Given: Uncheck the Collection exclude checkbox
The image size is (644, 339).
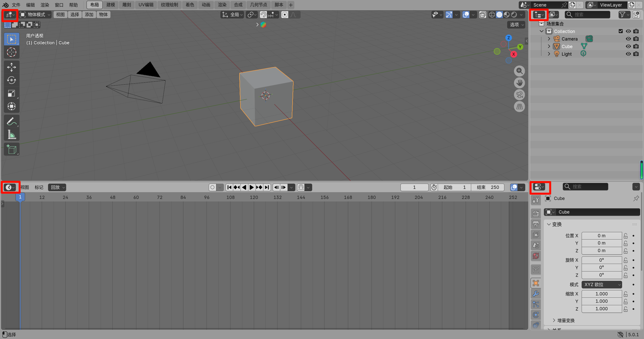Looking at the screenshot, I should pos(621,31).
